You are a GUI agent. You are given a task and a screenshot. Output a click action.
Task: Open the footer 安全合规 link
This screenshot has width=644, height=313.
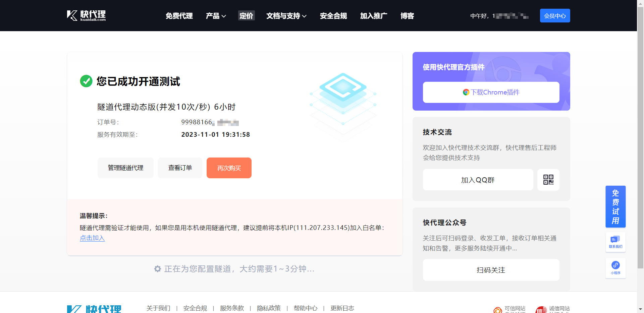195,308
